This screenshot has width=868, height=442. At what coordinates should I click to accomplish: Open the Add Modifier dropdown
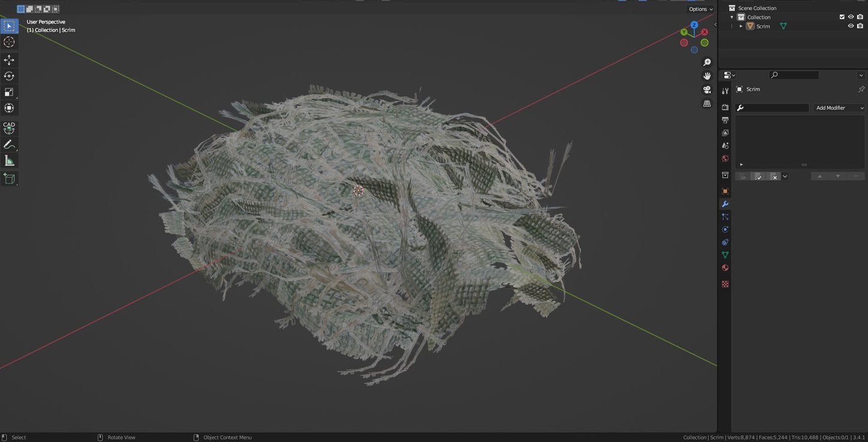[x=839, y=108]
